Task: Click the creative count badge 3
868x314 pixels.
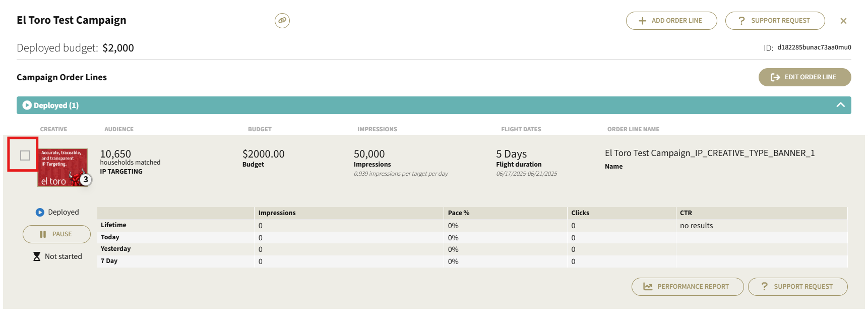Action: (86, 179)
